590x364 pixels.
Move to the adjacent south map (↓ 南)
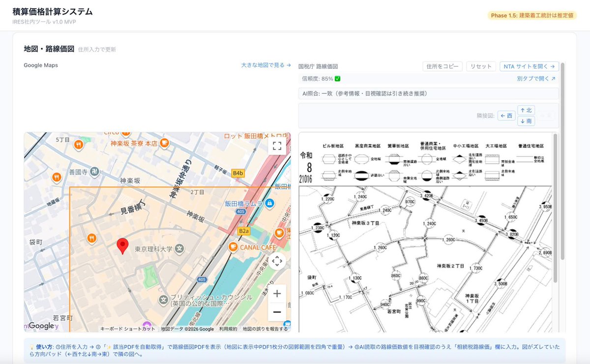(x=526, y=121)
